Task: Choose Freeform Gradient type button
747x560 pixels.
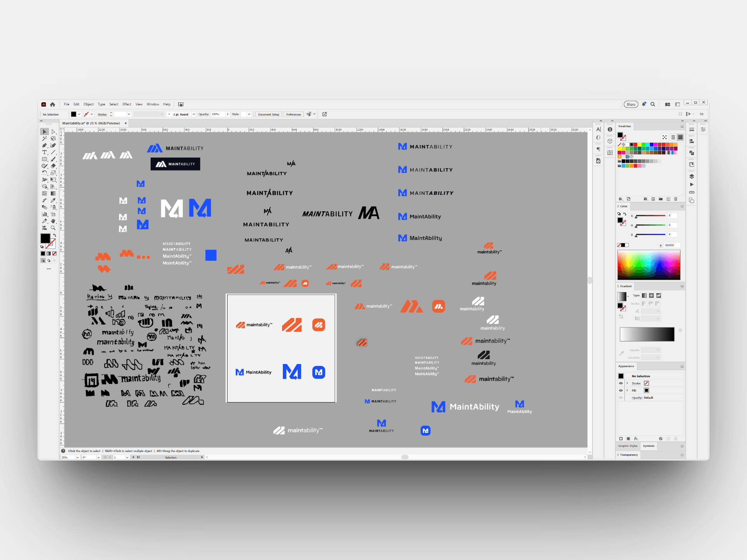Action: [x=659, y=296]
